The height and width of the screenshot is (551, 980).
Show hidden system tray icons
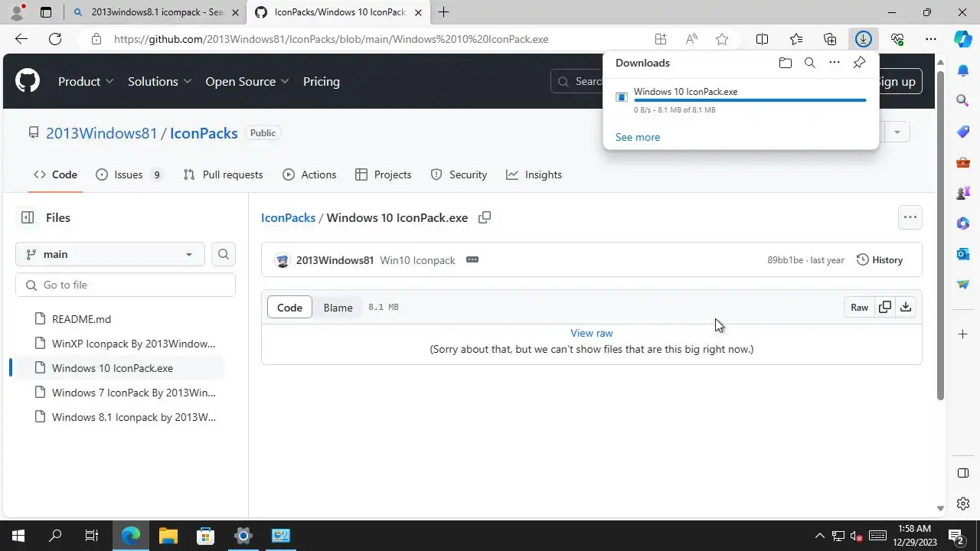819,536
